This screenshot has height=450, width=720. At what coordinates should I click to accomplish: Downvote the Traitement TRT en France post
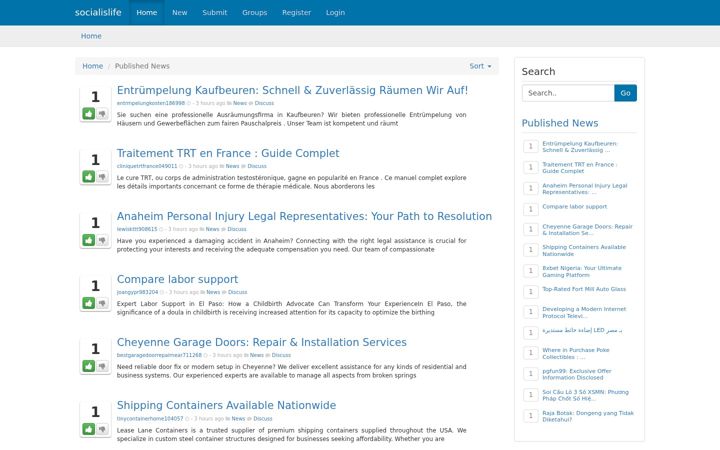tap(102, 176)
